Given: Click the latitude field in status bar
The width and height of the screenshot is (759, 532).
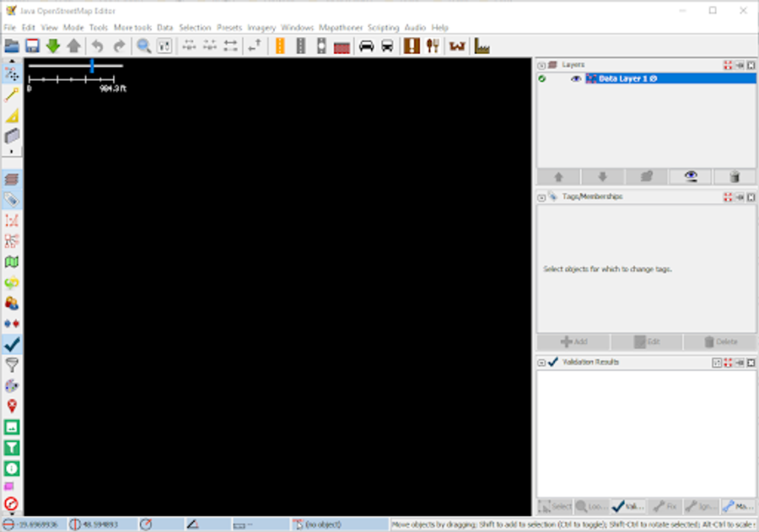Looking at the screenshot, I should [x=35, y=524].
